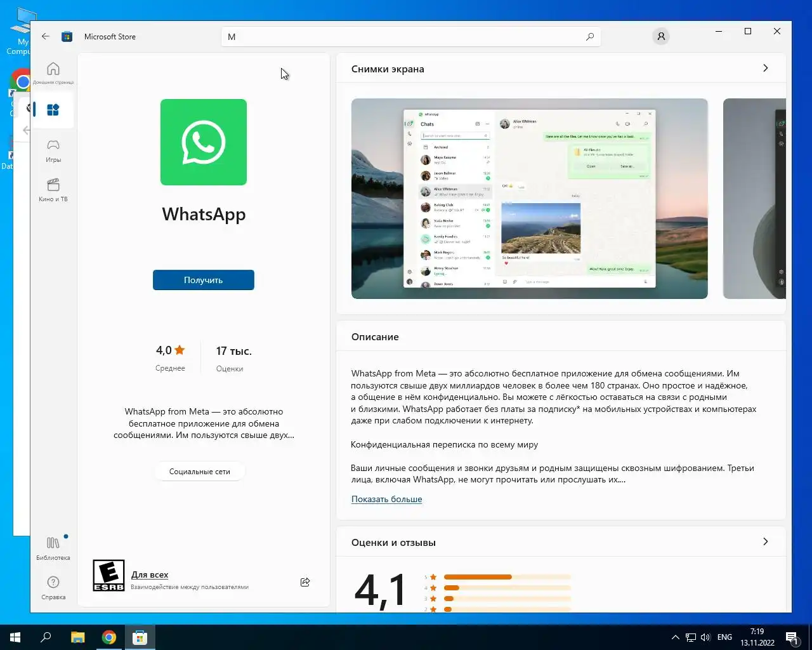812x650 pixels.
Task: Click the Социальные сети category tag
Action: [x=200, y=472]
